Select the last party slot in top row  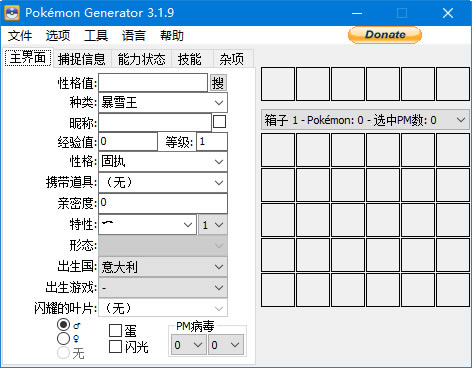point(453,84)
